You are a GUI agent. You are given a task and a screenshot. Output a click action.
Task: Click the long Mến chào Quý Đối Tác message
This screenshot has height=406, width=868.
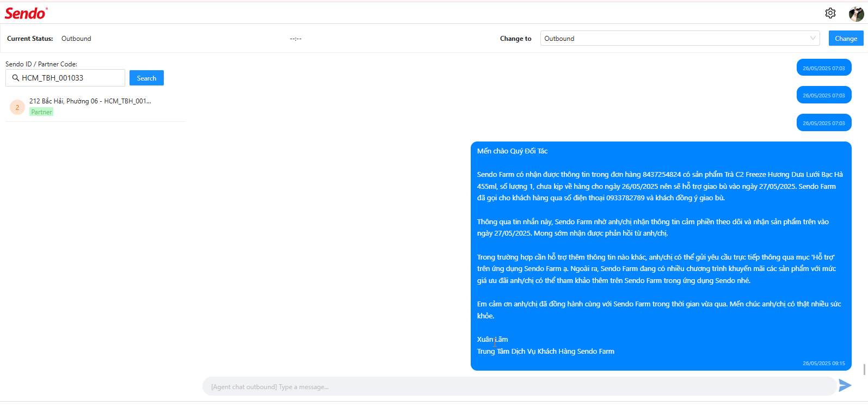coord(661,256)
